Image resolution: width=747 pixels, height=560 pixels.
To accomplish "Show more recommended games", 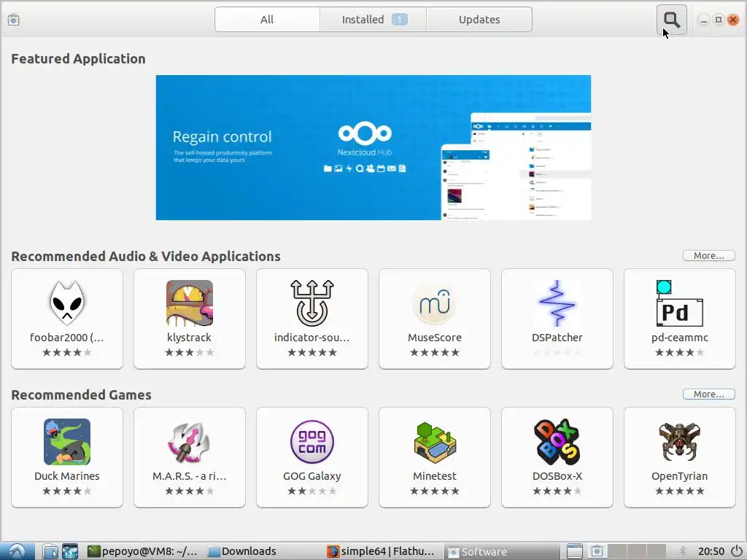I will click(x=708, y=394).
